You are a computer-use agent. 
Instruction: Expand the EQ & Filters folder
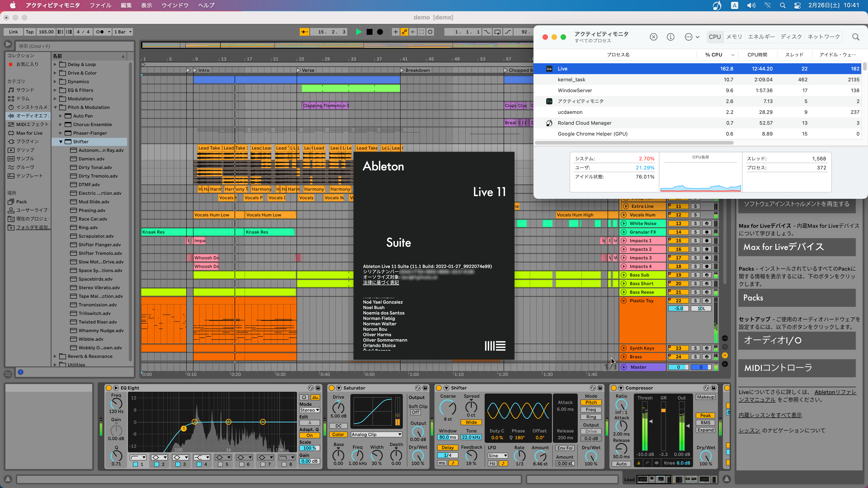coord(55,90)
